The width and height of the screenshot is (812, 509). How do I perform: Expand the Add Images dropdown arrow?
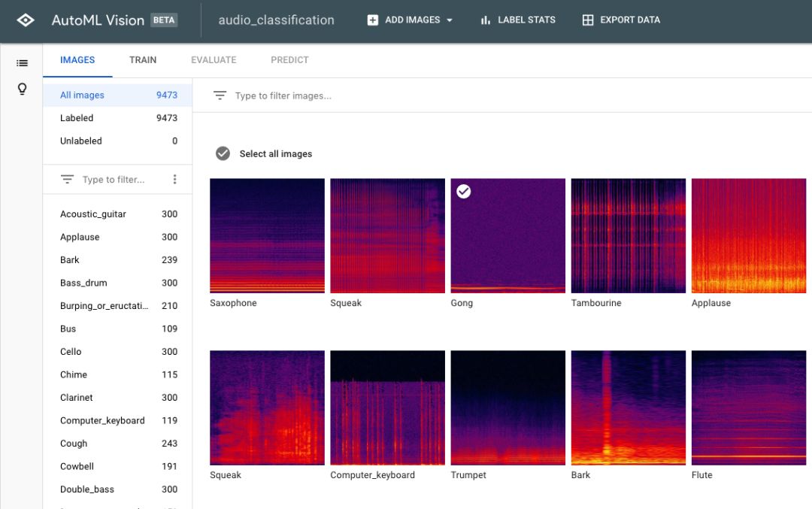click(x=450, y=20)
